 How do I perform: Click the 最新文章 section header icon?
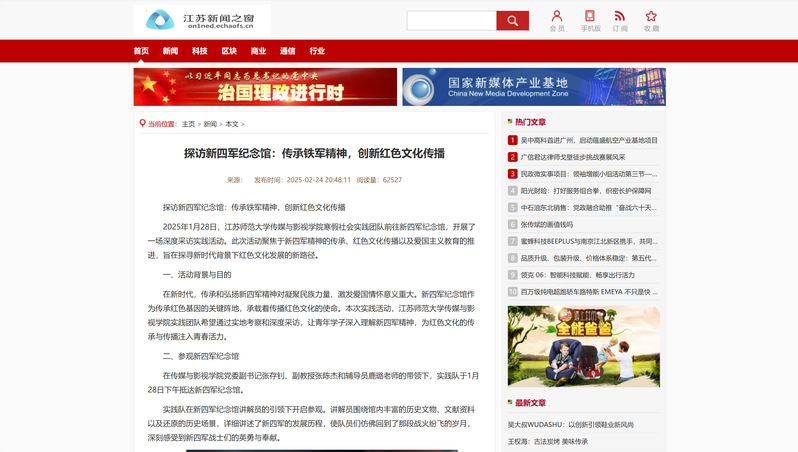pyautogui.click(x=510, y=403)
